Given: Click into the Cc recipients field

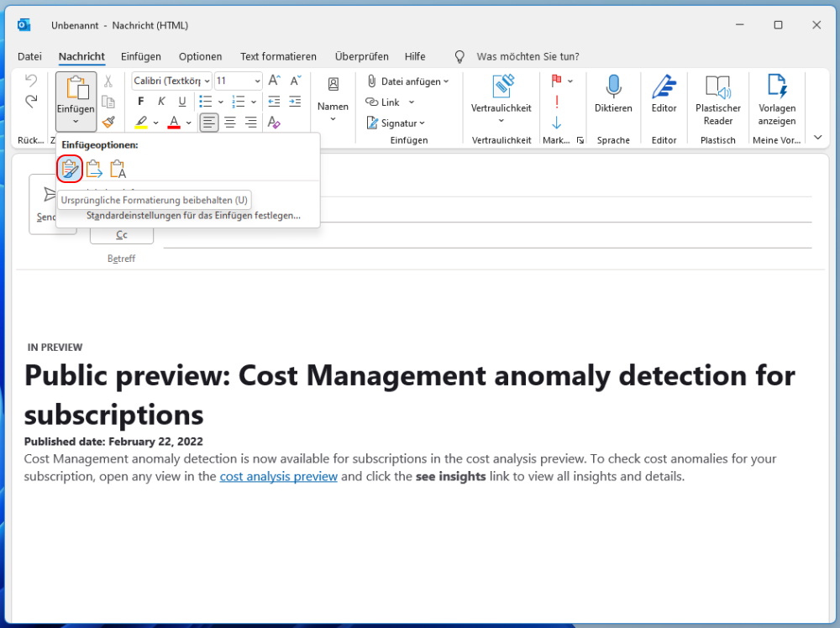Looking at the screenshot, I should click(x=487, y=236).
